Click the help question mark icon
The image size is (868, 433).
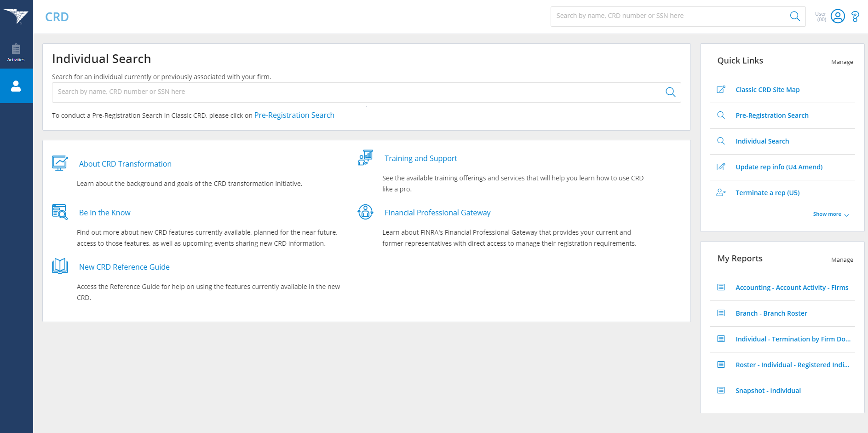point(855,16)
